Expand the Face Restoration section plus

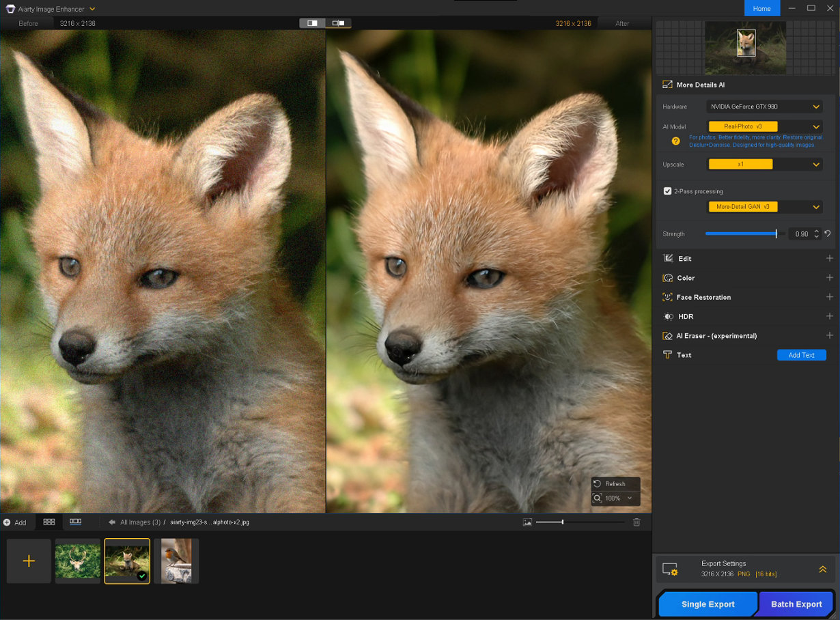click(830, 296)
